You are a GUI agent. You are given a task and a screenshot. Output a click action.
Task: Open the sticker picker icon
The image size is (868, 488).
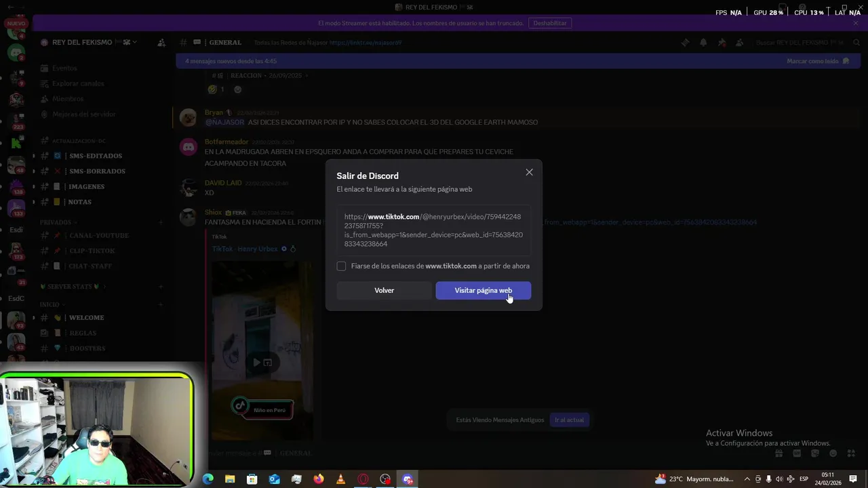[815, 453]
